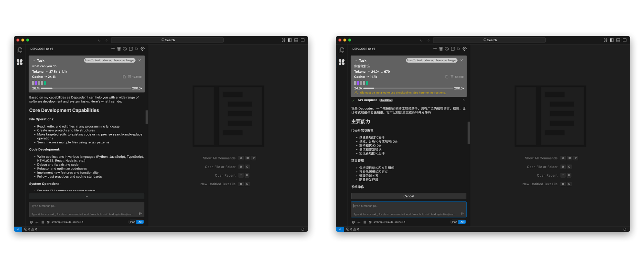Toggle primary sidebar in right window title bar
Screen dimensions: 644x268
[x=612, y=40]
